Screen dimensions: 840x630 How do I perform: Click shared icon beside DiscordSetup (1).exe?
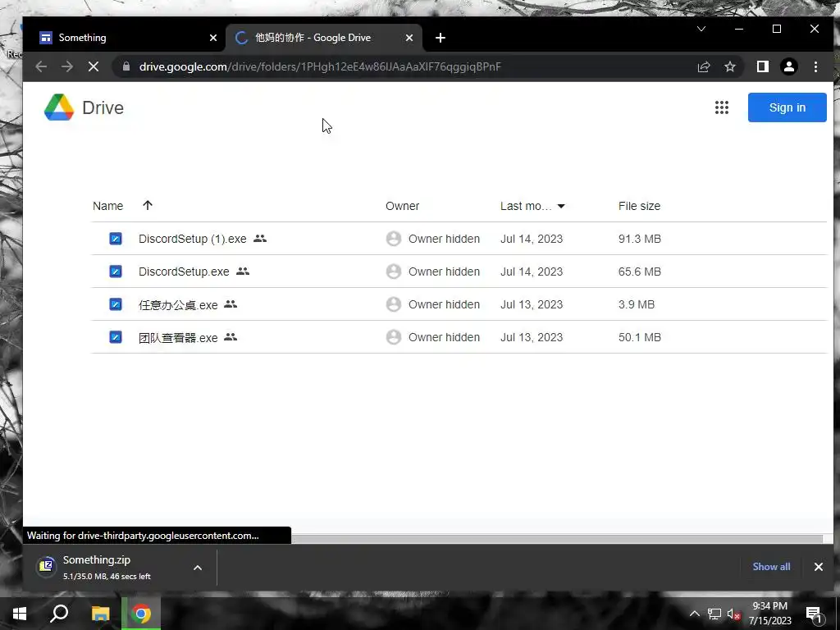(260, 239)
